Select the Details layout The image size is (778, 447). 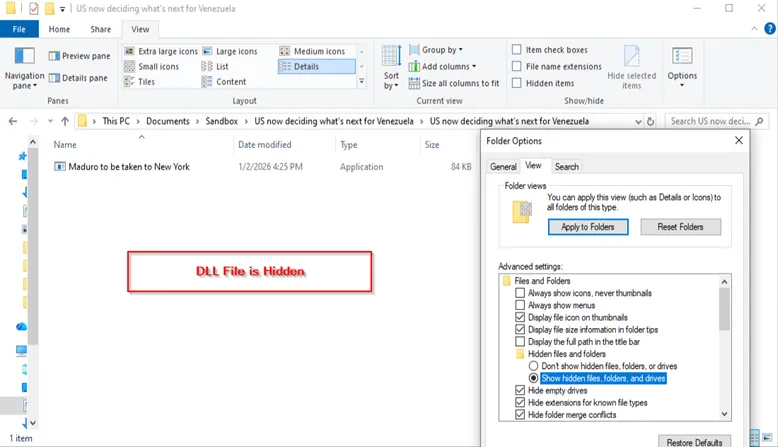pos(317,66)
